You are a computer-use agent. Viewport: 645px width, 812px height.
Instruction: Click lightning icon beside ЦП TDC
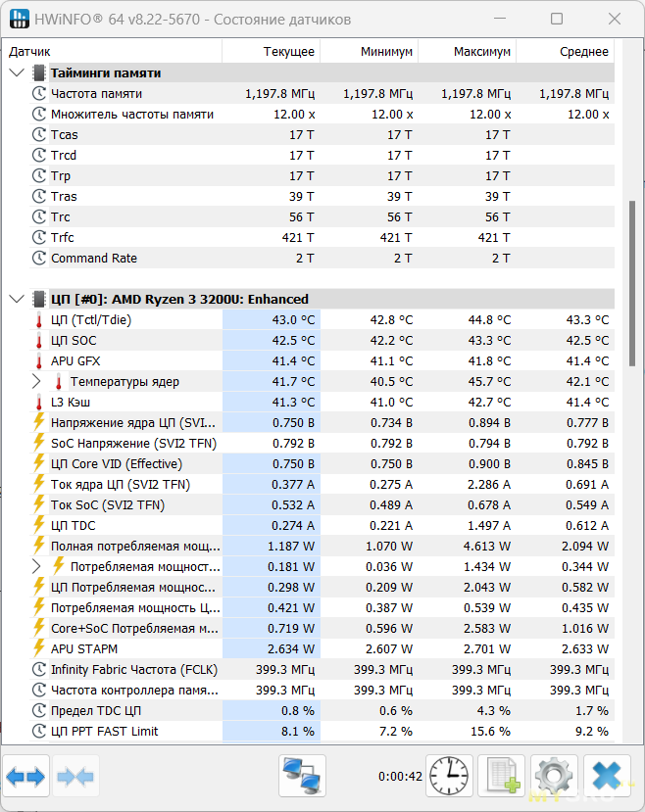pos(39,525)
